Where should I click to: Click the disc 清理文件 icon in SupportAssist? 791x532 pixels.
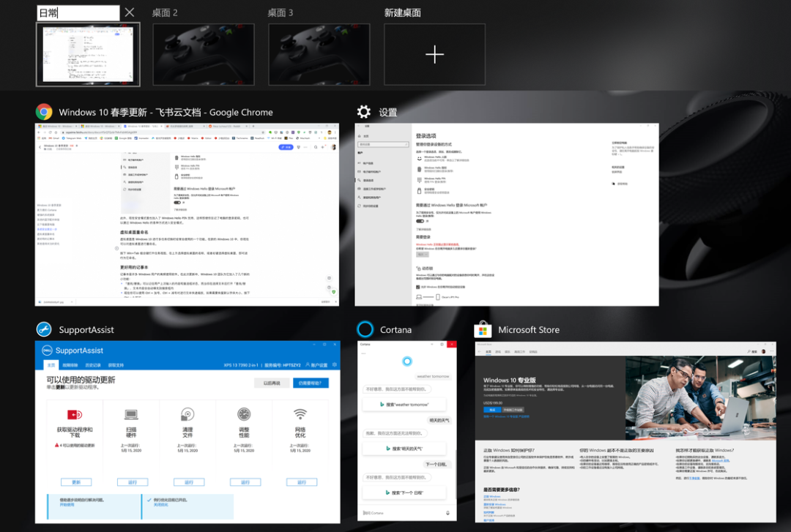[187, 414]
